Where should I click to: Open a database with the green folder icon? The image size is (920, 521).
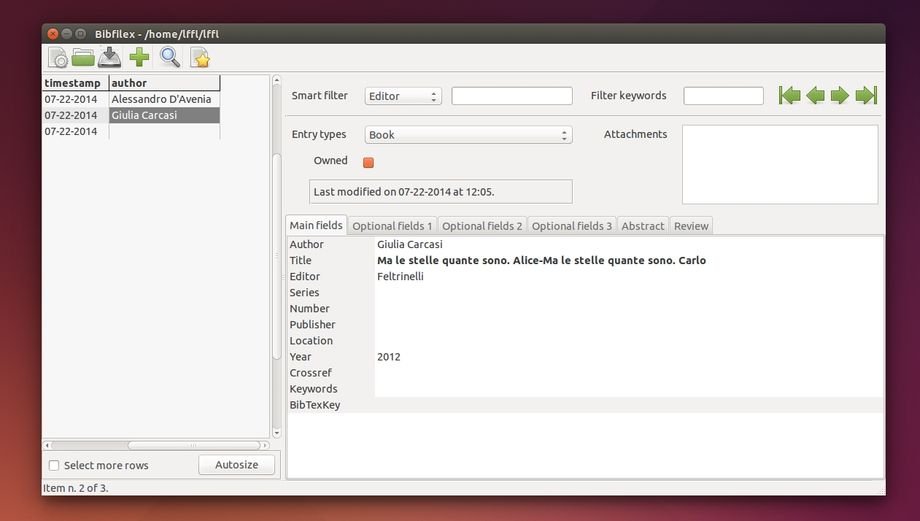pos(83,58)
